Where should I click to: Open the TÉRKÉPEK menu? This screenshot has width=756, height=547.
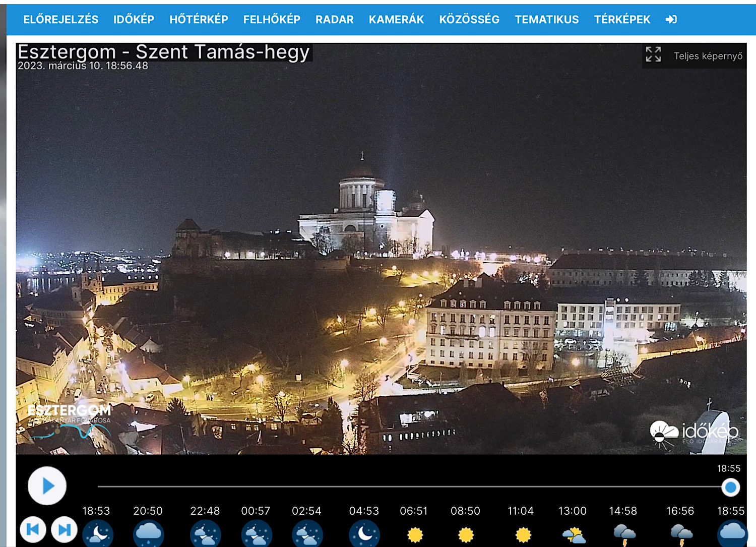tap(622, 20)
